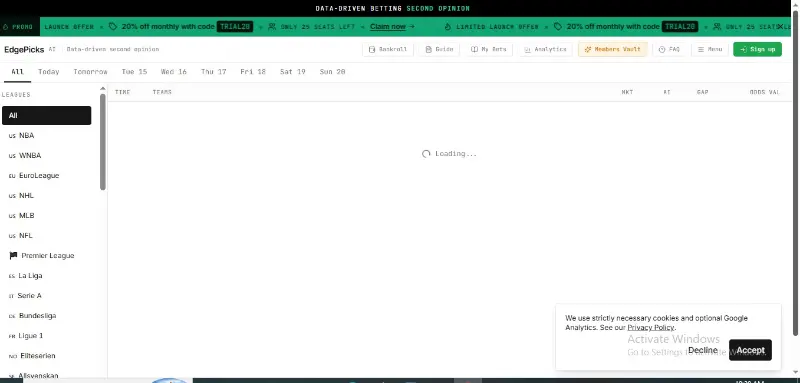
Task: Click the TEAMS column header
Action: click(x=162, y=92)
